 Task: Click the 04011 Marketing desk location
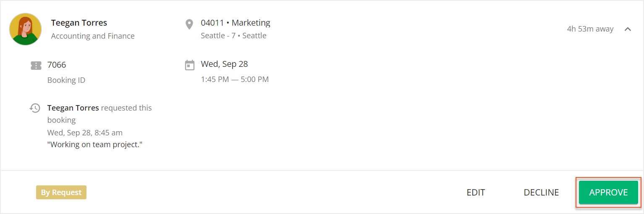[x=236, y=23]
